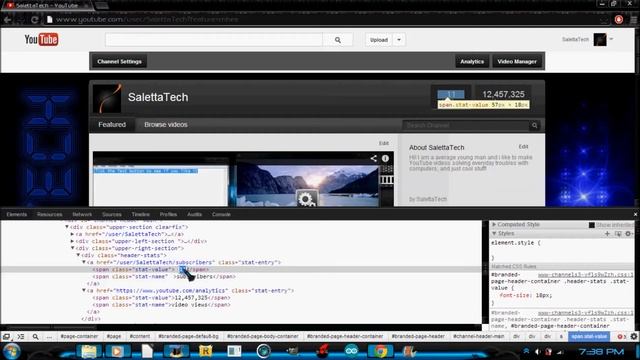Select the stat-value 12,457,325 span line
Image resolution: width=640 pixels, height=360 pixels.
[x=161, y=298]
